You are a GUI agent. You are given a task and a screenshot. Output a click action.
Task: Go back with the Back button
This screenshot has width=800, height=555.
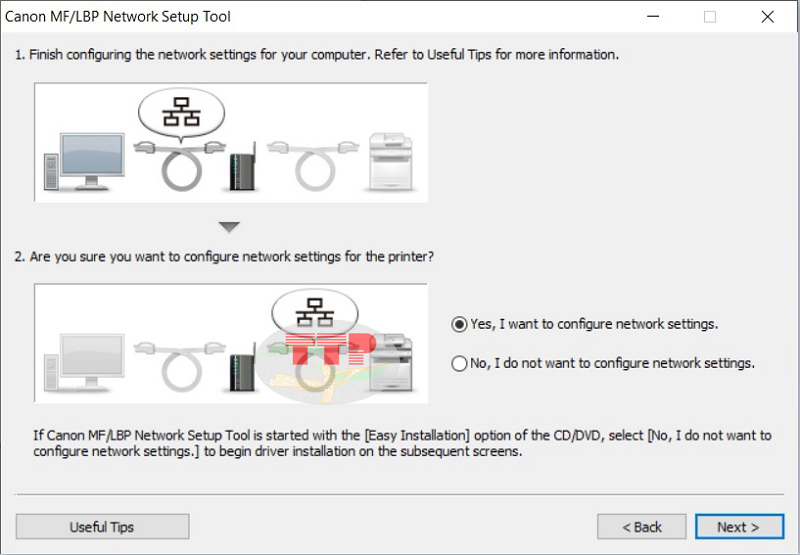pos(642,527)
